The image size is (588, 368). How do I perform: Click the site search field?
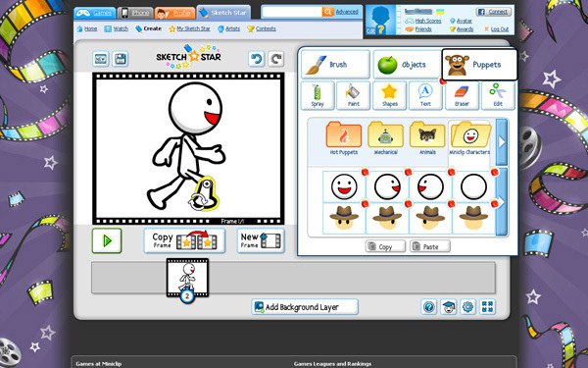point(292,12)
